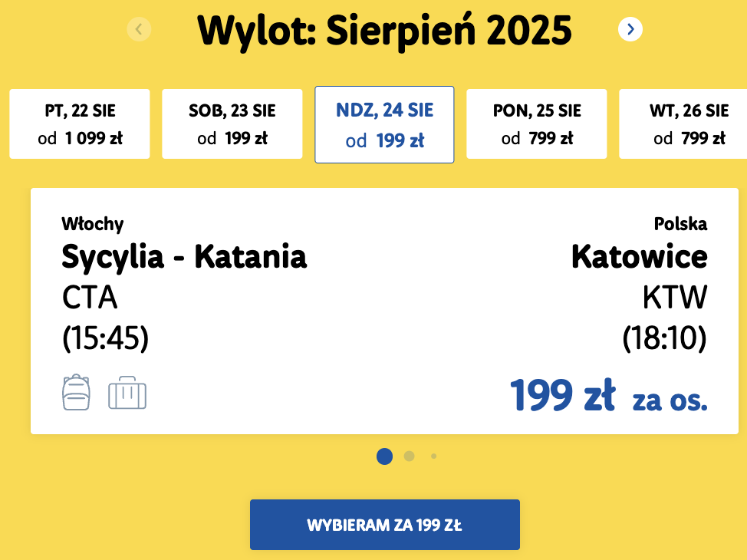Click the Sycylia - Katania departure heading
Viewport: 747px width, 560px height.
tap(184, 257)
